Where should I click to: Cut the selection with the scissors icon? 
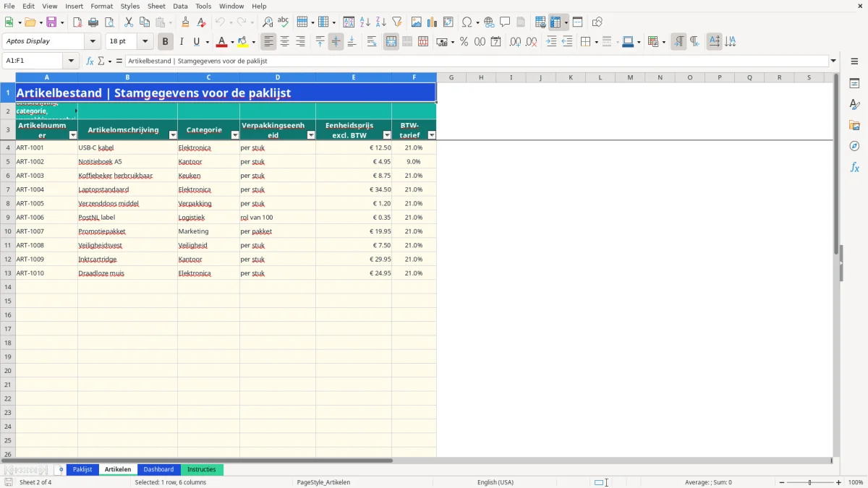129,22
